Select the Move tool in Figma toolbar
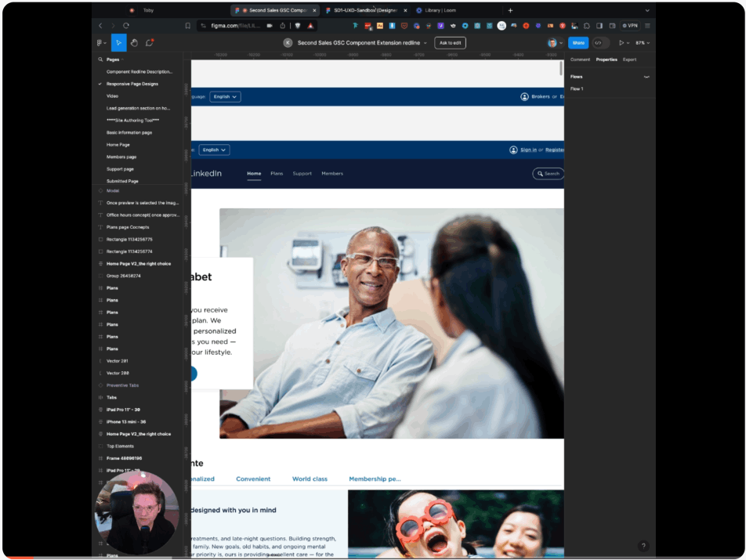This screenshot has width=746, height=560. tap(118, 43)
